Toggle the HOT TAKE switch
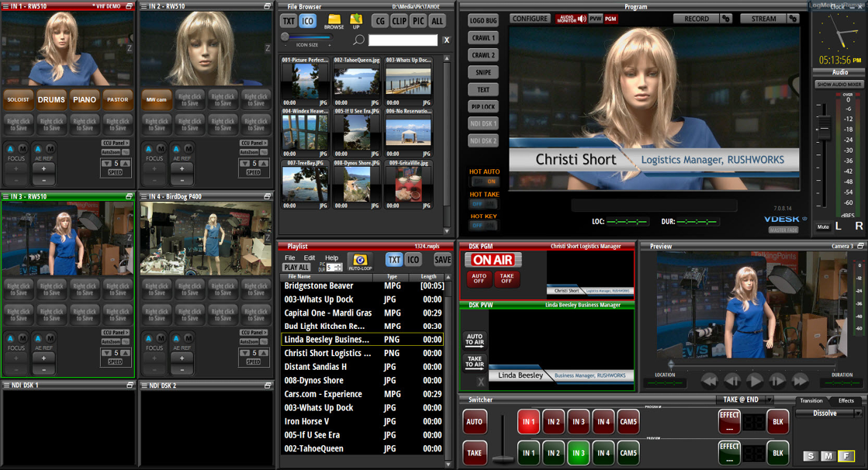868x470 pixels. point(483,204)
